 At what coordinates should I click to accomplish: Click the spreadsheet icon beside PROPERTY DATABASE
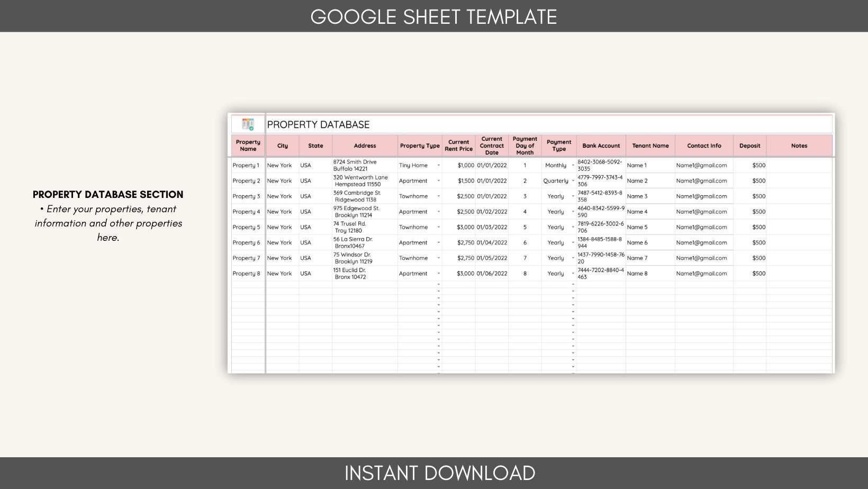[248, 124]
